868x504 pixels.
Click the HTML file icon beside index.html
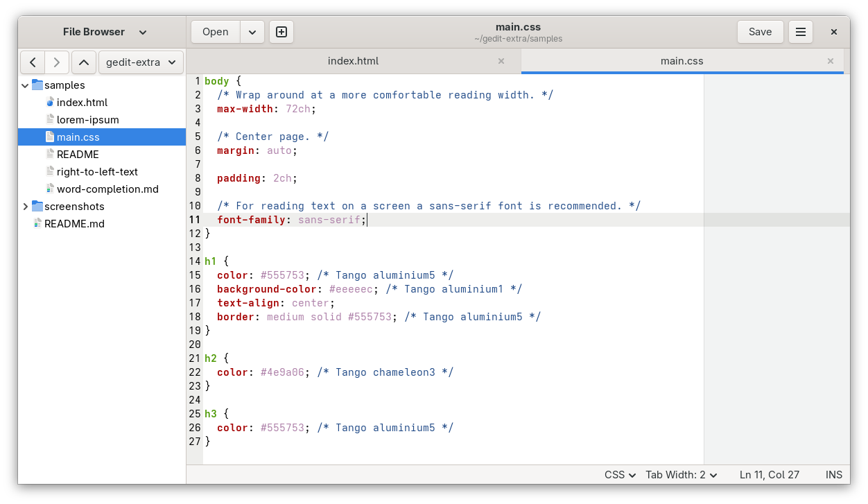point(49,102)
